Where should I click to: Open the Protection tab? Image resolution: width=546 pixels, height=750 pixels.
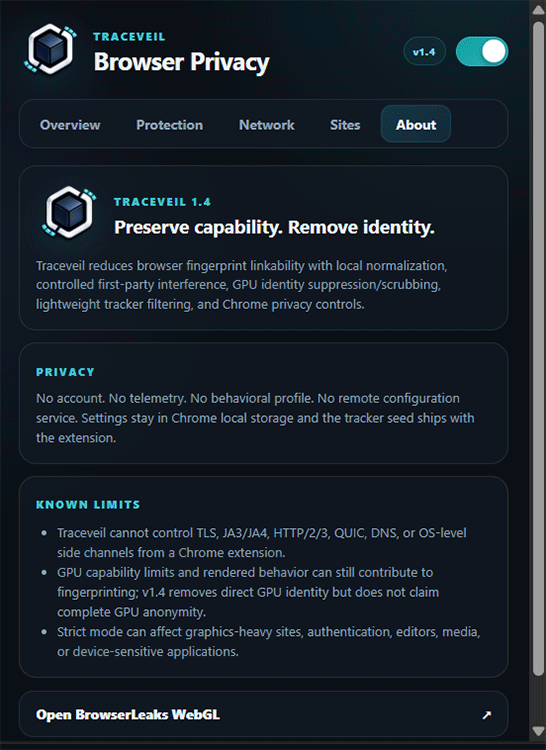[169, 125]
